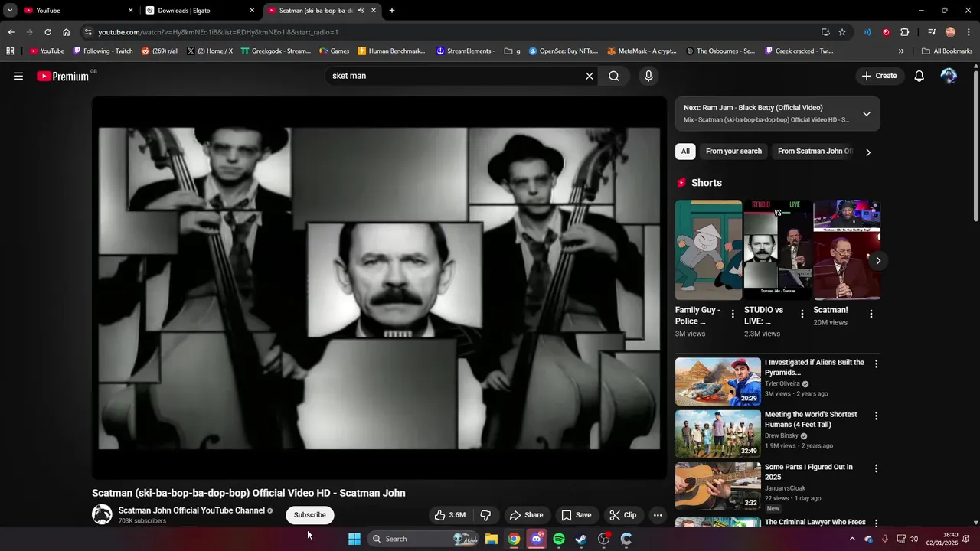Open more actions ellipsis under the video

click(x=658, y=515)
